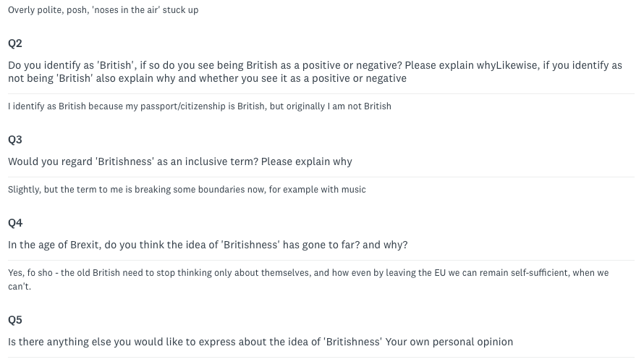This screenshot has height=362, width=644.
Task: Click the Q5 question number heading
Action: tap(15, 320)
